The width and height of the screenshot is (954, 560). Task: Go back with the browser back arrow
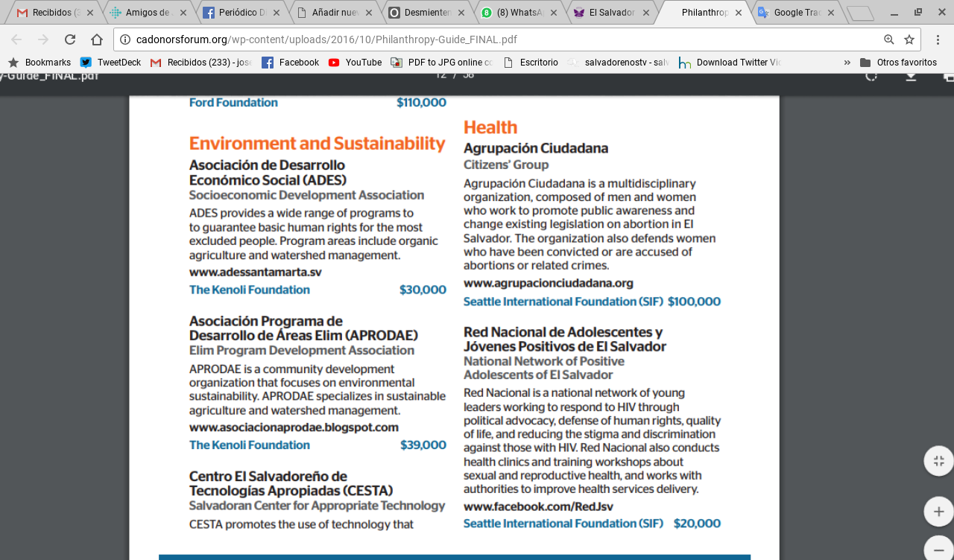click(x=16, y=39)
